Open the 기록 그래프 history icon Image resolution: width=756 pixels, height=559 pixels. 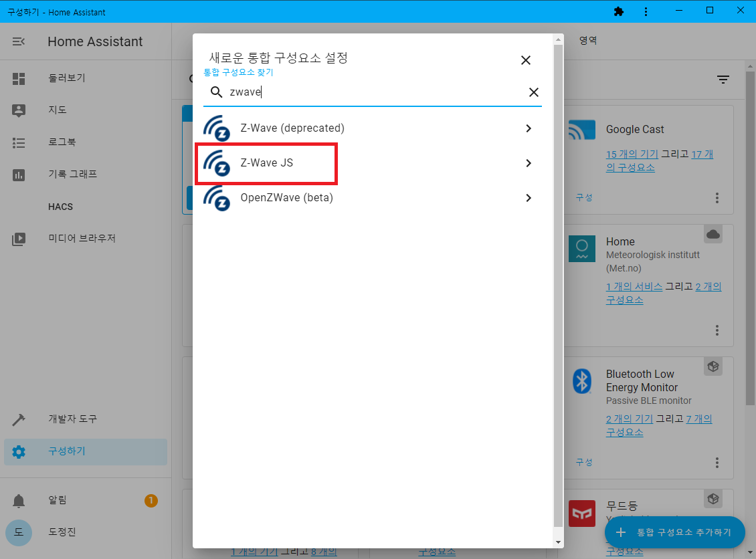[18, 175]
